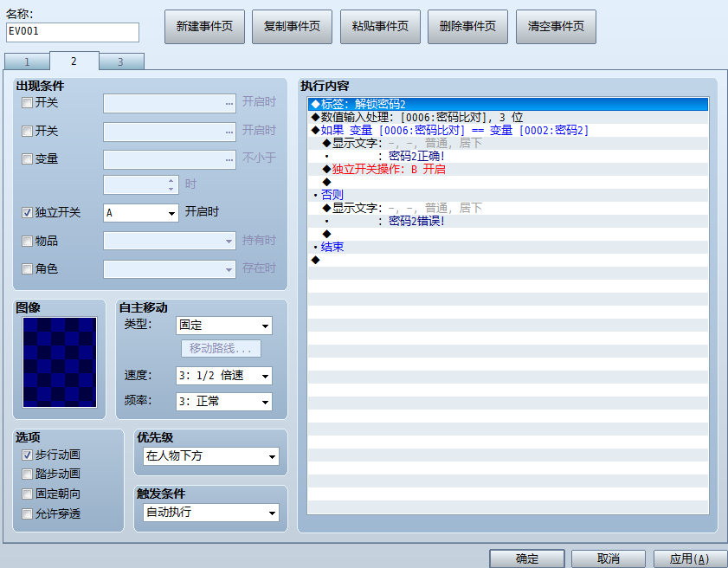Screen dimensions: 728x568
Task: Select event page tab 2
Action: coord(74,61)
